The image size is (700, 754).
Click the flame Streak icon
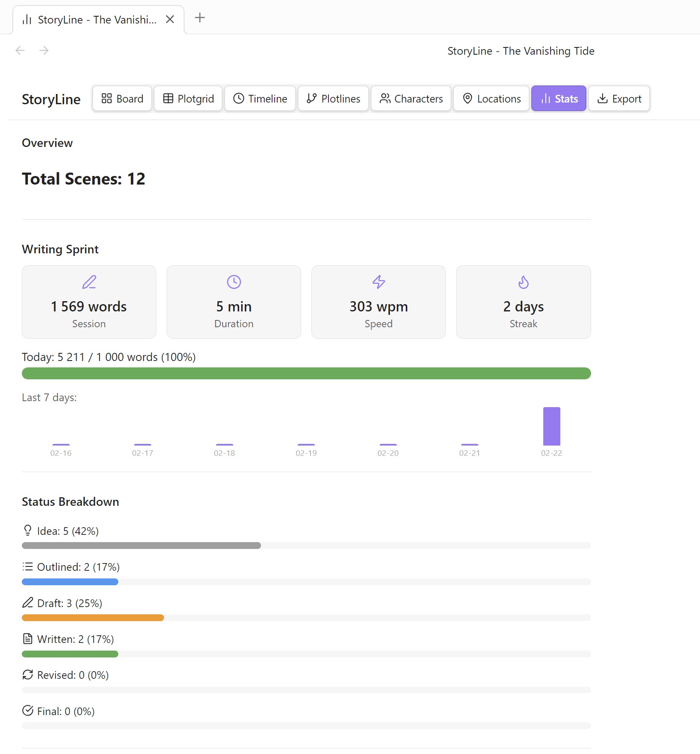tap(523, 282)
